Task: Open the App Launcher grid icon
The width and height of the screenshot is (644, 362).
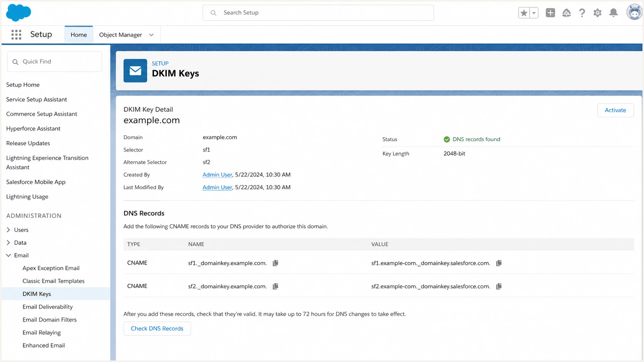Action: point(16,35)
